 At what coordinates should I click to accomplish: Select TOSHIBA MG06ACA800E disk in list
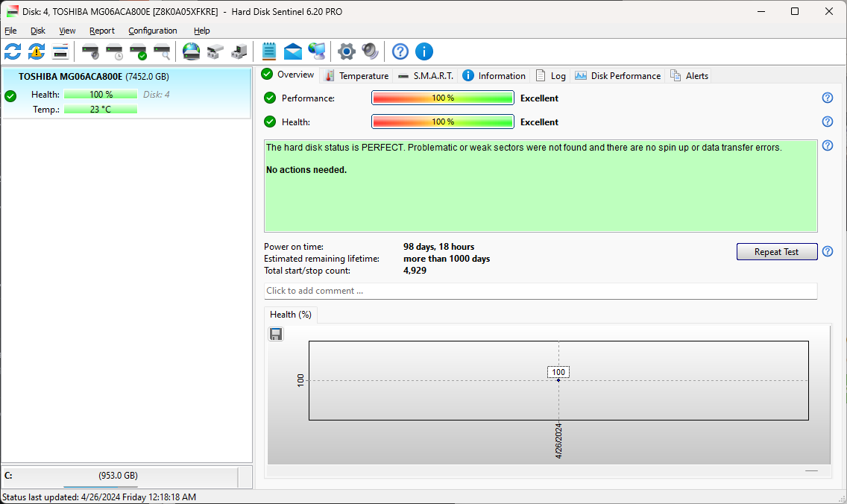tap(127, 93)
